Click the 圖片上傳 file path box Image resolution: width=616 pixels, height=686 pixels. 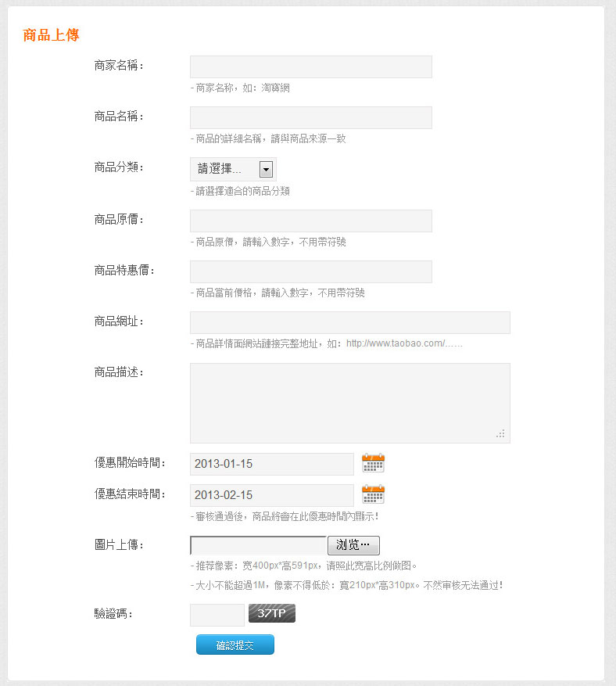pyautogui.click(x=258, y=545)
